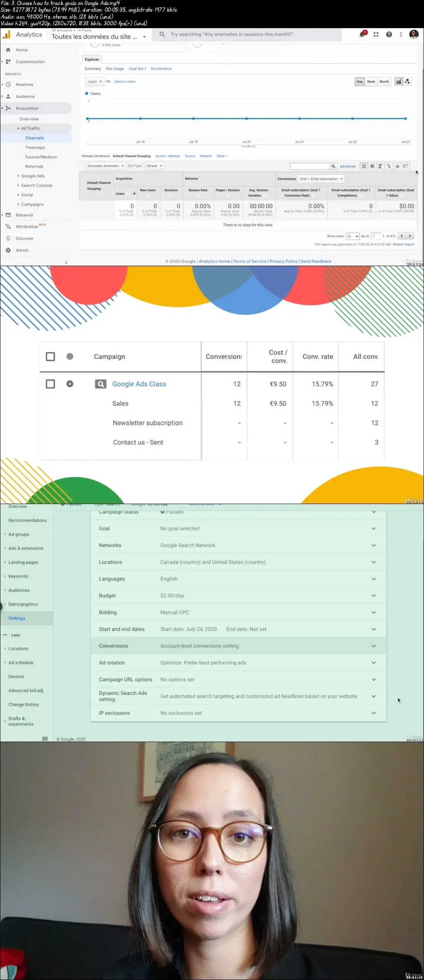
Task: Click the Behavior sidebar icon
Action: [8, 215]
